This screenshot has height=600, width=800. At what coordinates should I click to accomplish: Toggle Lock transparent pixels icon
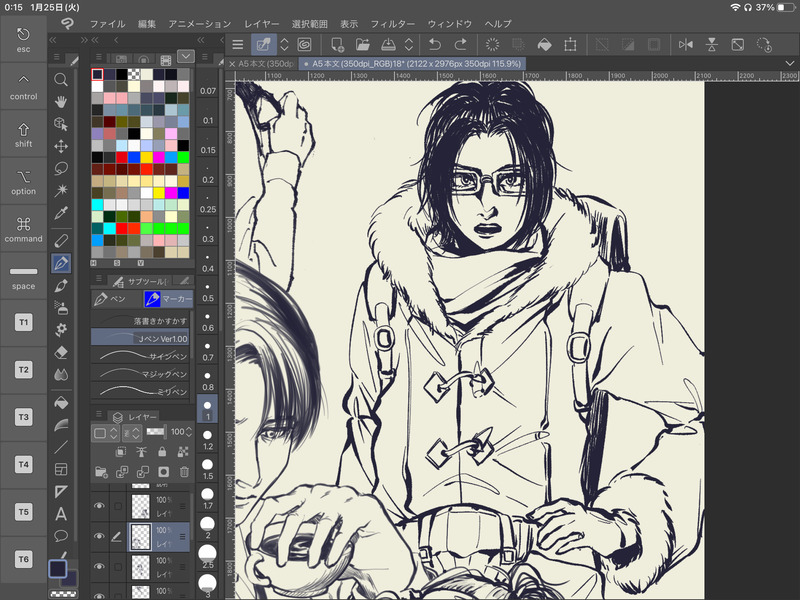(x=183, y=452)
